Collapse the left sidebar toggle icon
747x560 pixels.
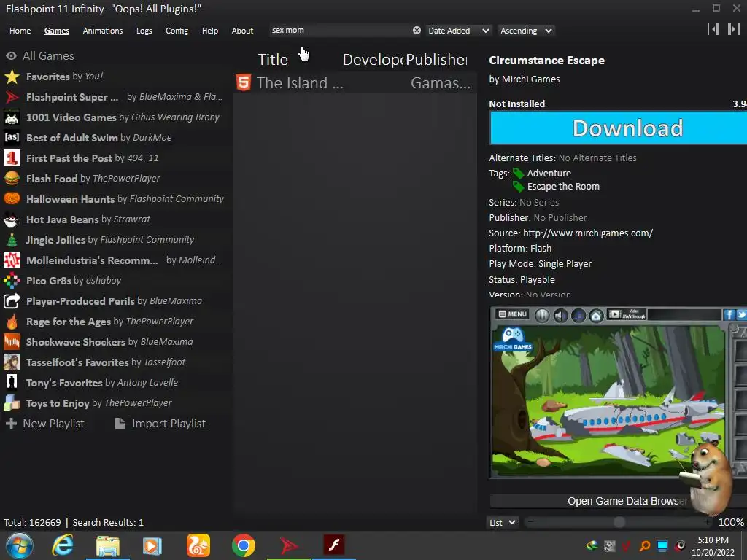pos(713,29)
